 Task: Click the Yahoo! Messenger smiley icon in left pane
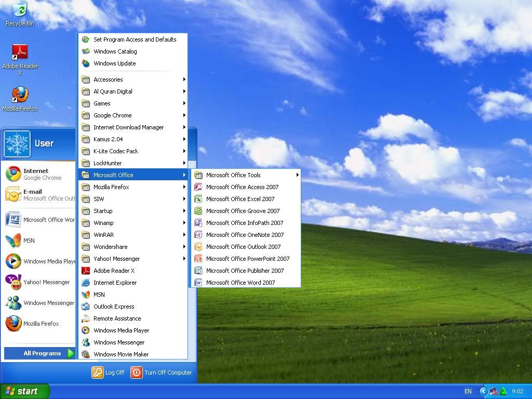click(x=13, y=282)
